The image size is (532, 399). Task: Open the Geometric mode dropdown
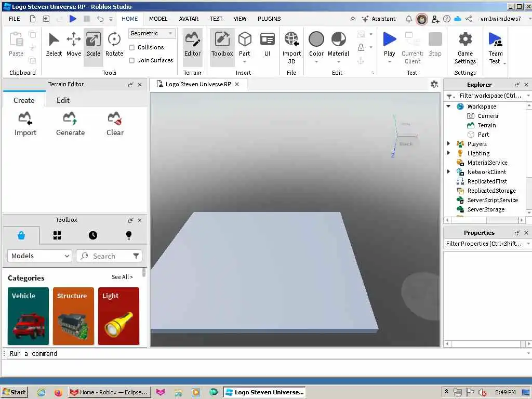(x=152, y=33)
